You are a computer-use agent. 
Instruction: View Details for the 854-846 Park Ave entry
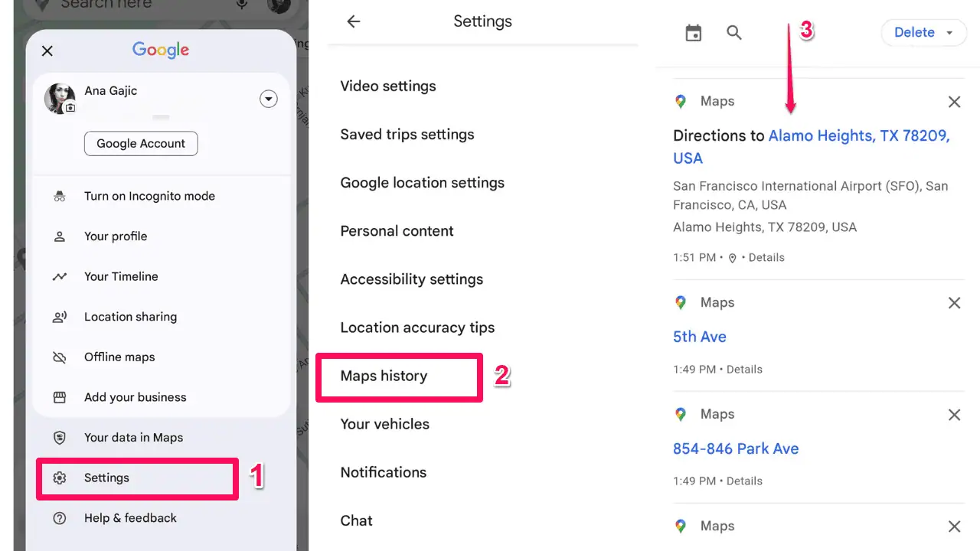point(744,481)
